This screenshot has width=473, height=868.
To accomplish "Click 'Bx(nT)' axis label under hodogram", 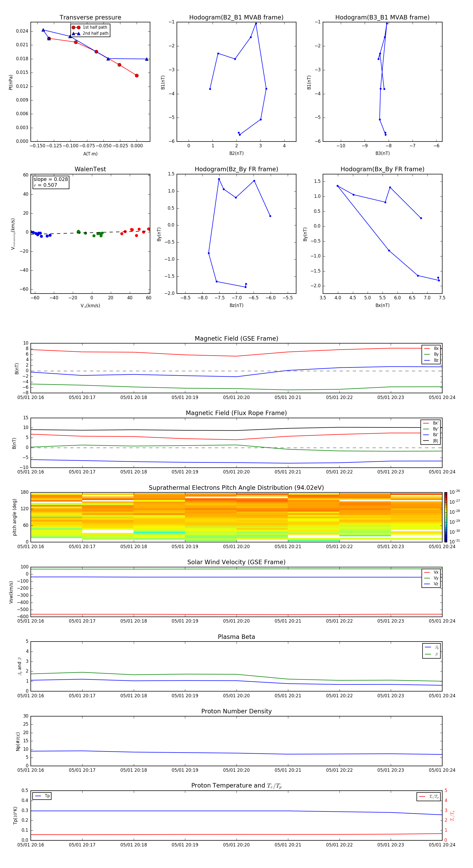I will pyautogui.click(x=382, y=305).
